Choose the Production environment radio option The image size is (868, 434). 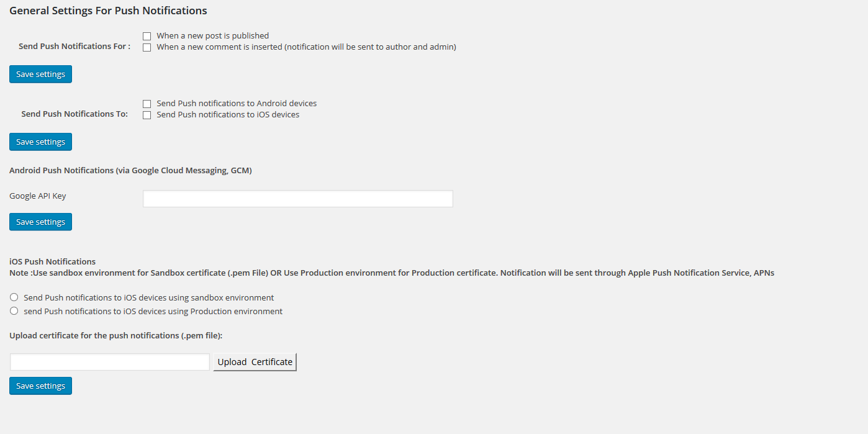click(x=14, y=311)
